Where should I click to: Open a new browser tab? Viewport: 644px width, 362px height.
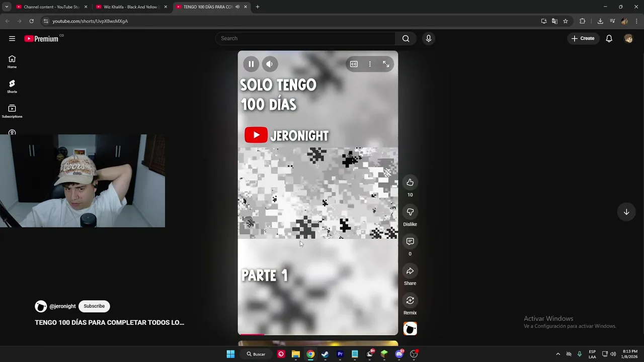coord(258,7)
